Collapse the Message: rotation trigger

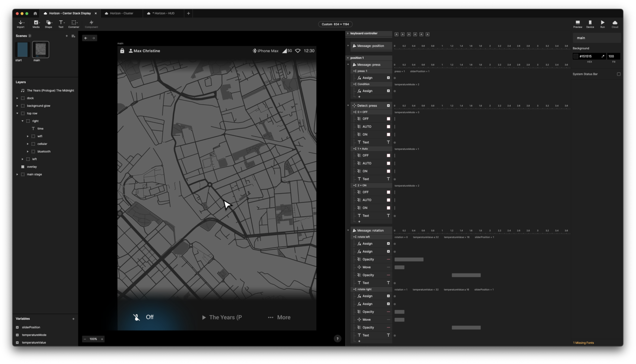(348, 231)
